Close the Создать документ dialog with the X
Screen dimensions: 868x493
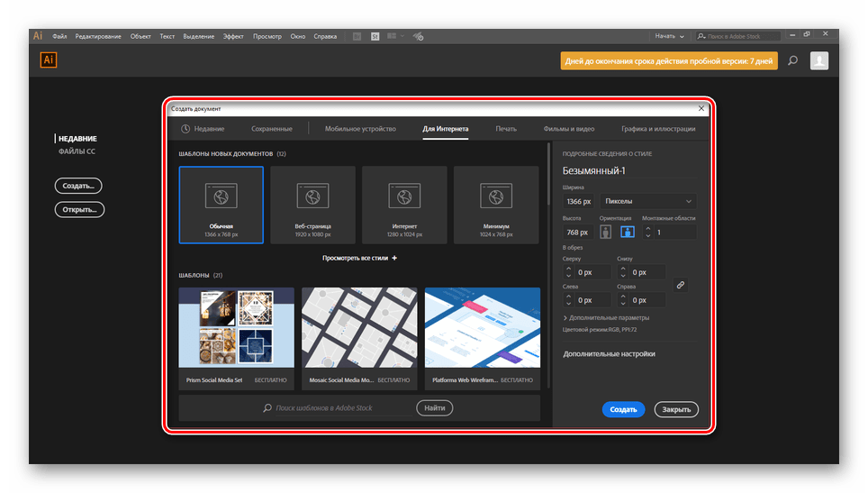(x=701, y=108)
